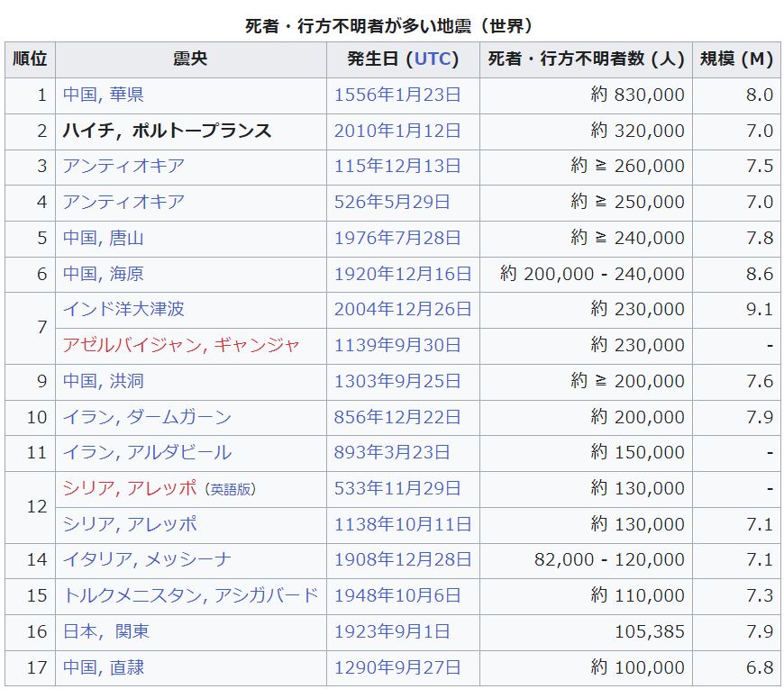Click the イラン, ダームガーン link
This screenshot has width=784, height=689.
pyautogui.click(x=147, y=417)
